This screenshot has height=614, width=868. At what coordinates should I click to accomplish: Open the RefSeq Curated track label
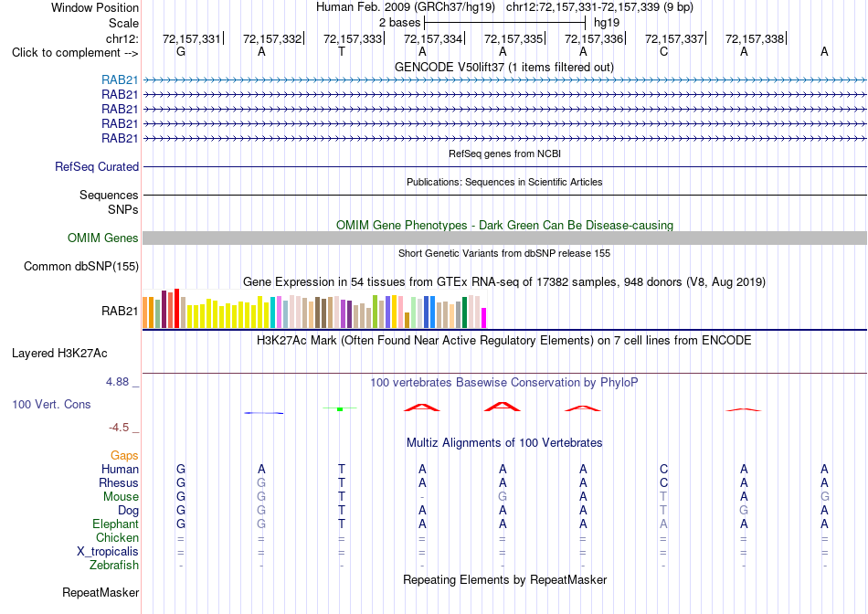pos(97,166)
